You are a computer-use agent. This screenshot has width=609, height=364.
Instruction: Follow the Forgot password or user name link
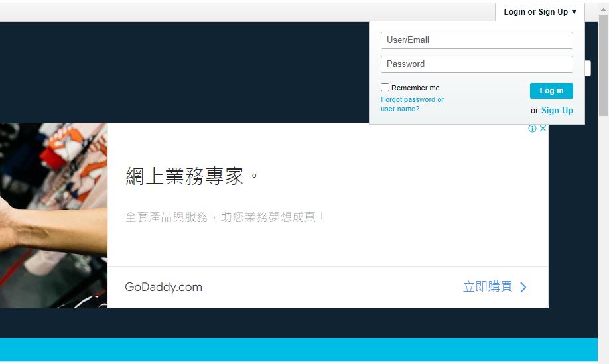click(412, 104)
